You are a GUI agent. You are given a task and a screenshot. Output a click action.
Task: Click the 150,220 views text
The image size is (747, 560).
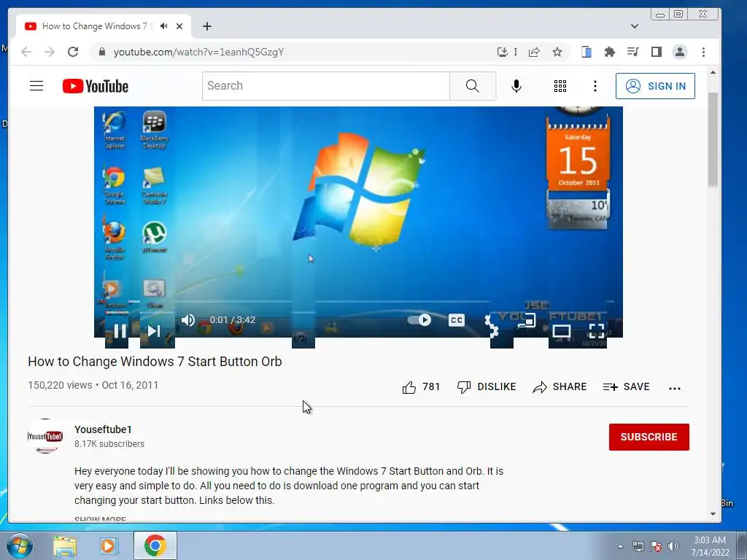coord(60,385)
